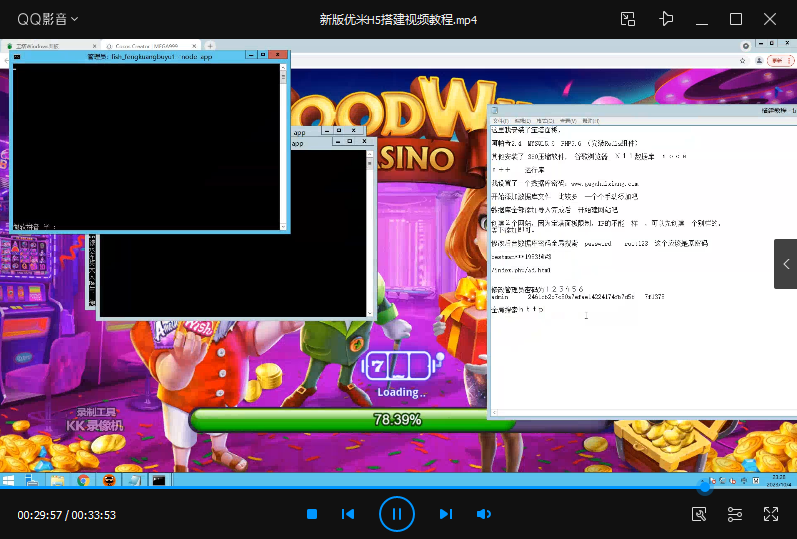Switch to mini player mode icon

[628, 19]
